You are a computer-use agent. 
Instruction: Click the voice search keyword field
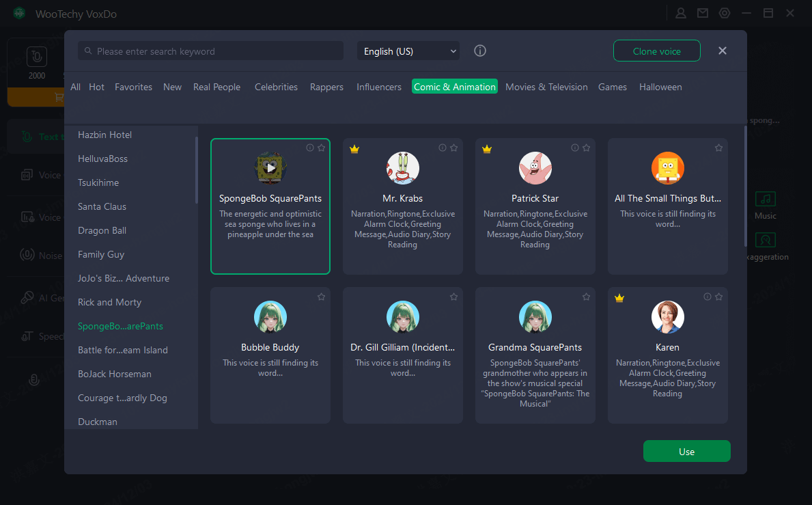pos(212,51)
